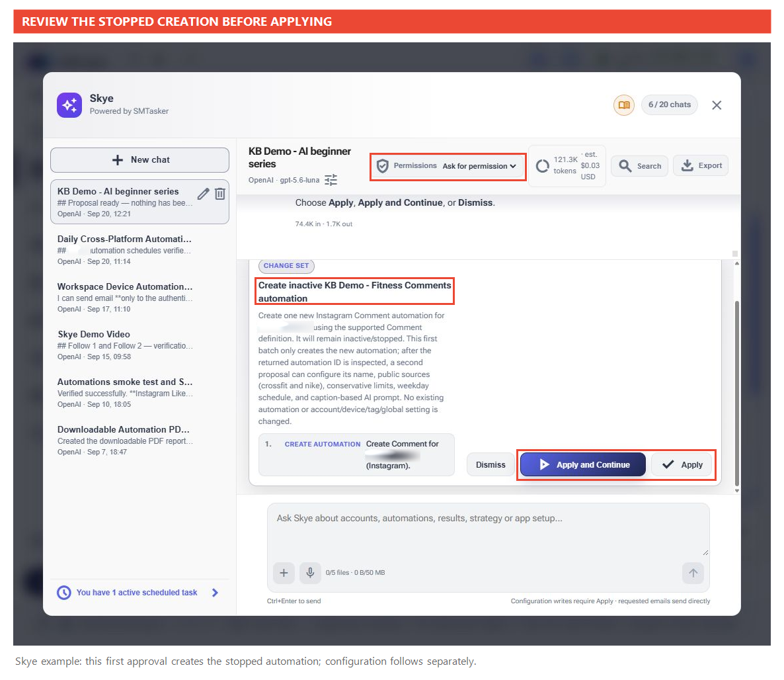Click the OpenAI · gpt-5.6-luna model label
Viewport: 784px width, 680px height.
tap(284, 180)
